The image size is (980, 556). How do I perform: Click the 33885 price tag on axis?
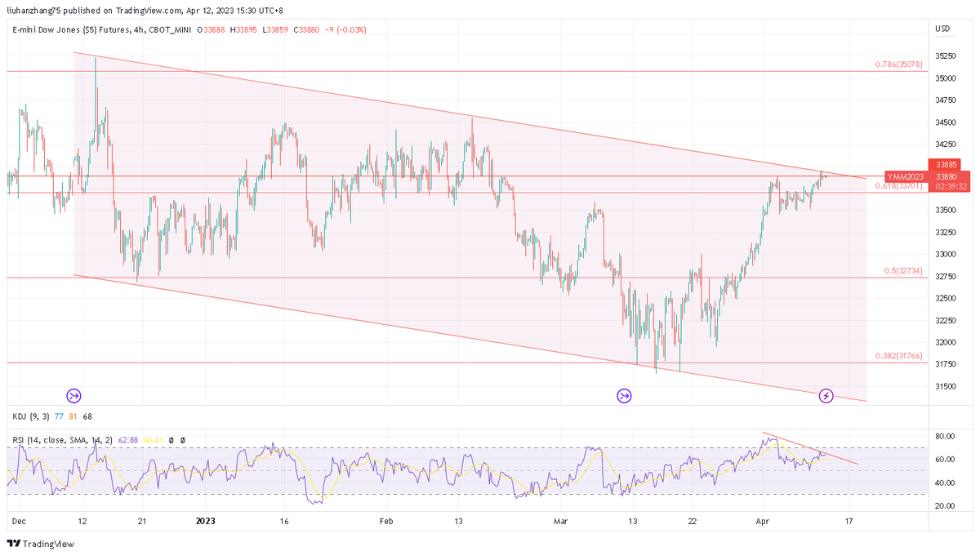pos(946,165)
